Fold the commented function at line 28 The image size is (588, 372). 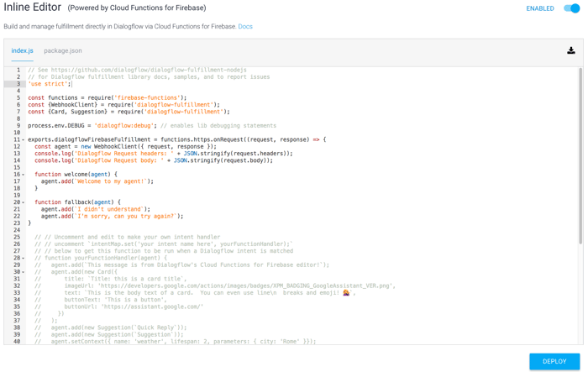point(24,259)
